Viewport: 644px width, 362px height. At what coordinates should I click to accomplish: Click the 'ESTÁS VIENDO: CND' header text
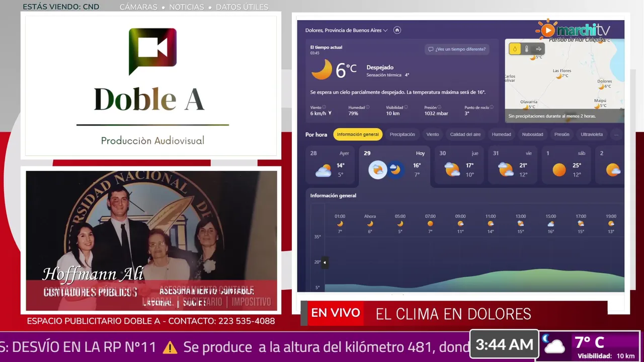tap(61, 7)
